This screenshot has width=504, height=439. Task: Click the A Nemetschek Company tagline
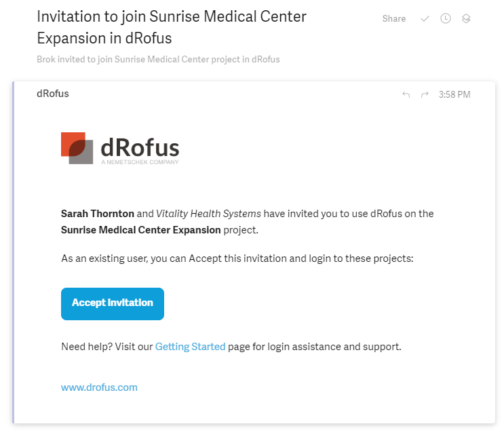pos(140,163)
